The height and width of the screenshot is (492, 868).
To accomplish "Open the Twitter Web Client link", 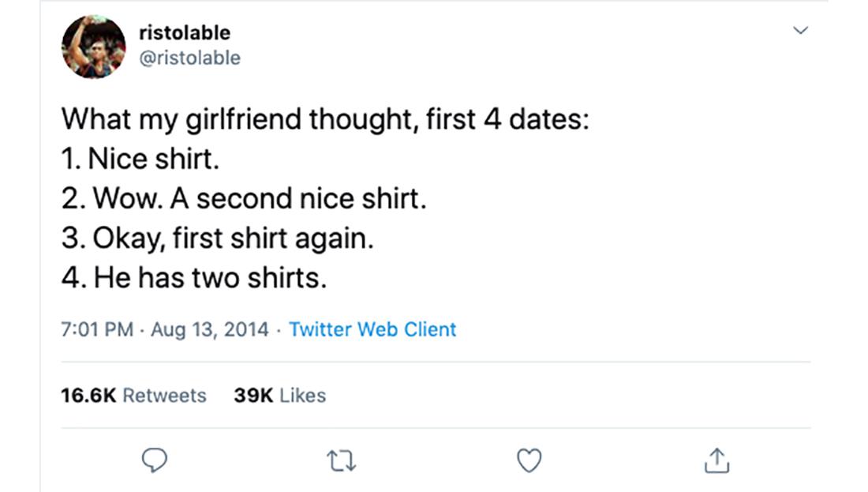I will point(372,329).
